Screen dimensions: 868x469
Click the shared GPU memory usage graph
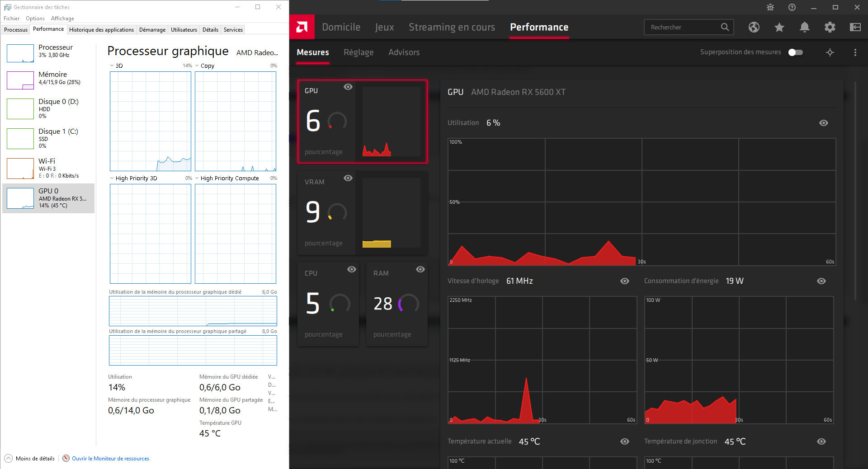point(193,351)
